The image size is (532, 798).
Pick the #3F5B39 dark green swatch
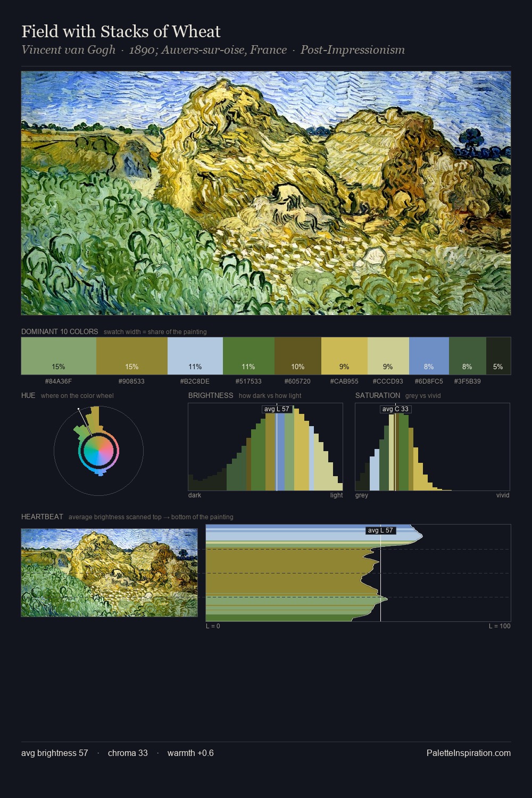[468, 356]
